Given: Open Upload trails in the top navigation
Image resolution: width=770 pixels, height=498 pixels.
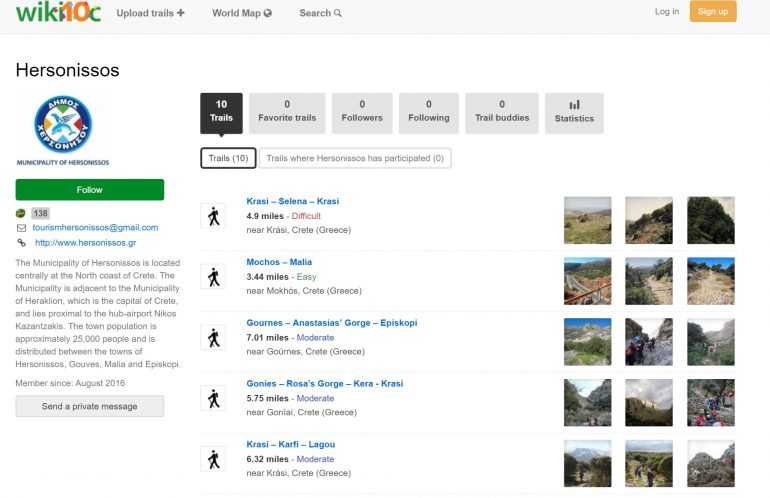Looking at the screenshot, I should click(150, 13).
